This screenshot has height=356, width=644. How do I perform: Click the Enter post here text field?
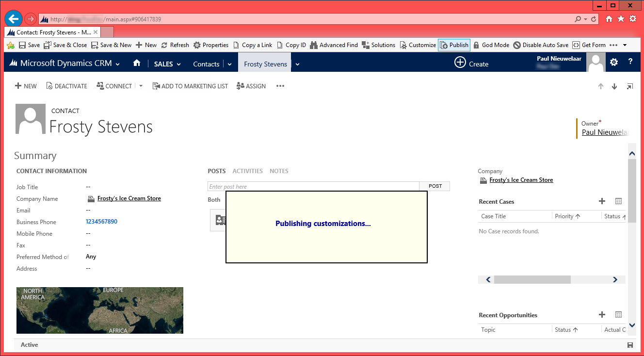313,186
